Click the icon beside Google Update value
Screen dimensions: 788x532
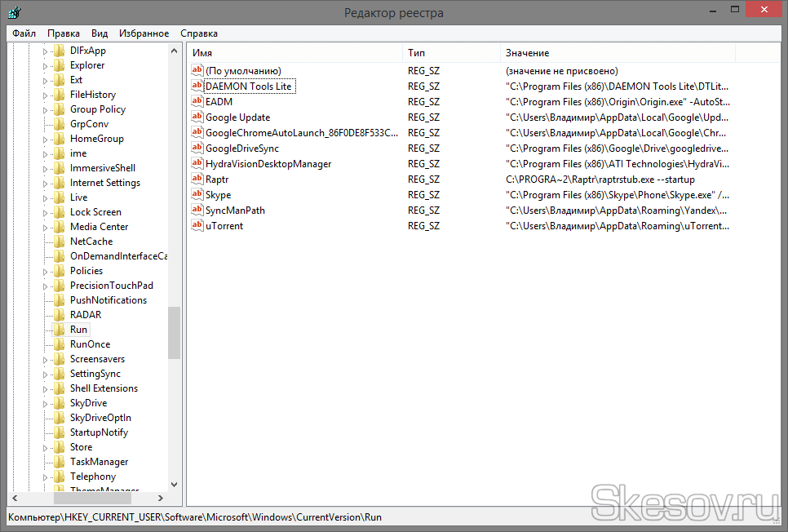click(x=197, y=117)
